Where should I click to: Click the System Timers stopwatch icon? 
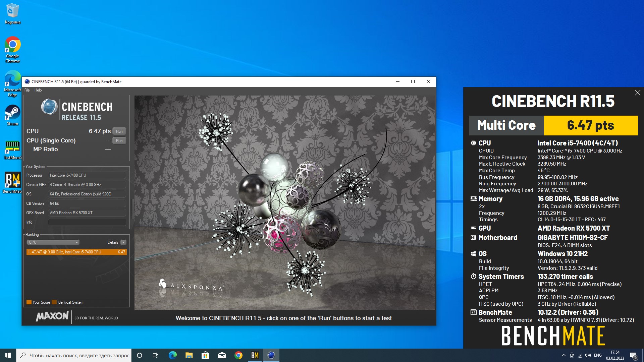[x=473, y=276]
